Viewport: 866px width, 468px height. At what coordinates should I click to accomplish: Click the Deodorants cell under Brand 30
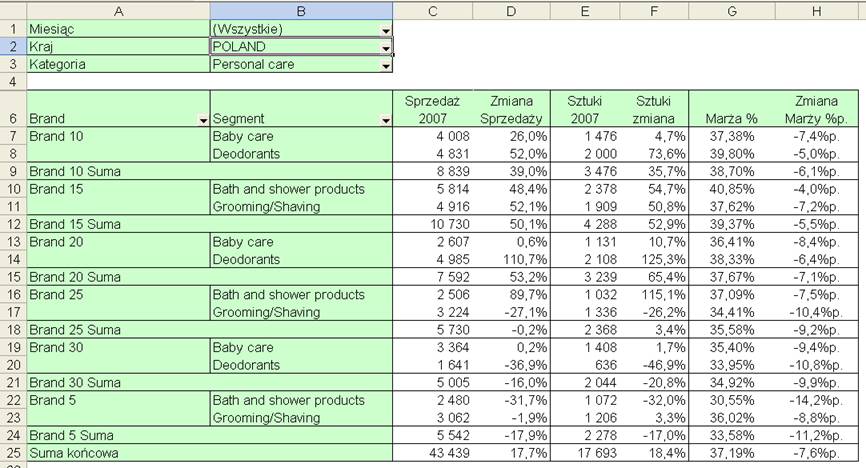click(x=301, y=365)
